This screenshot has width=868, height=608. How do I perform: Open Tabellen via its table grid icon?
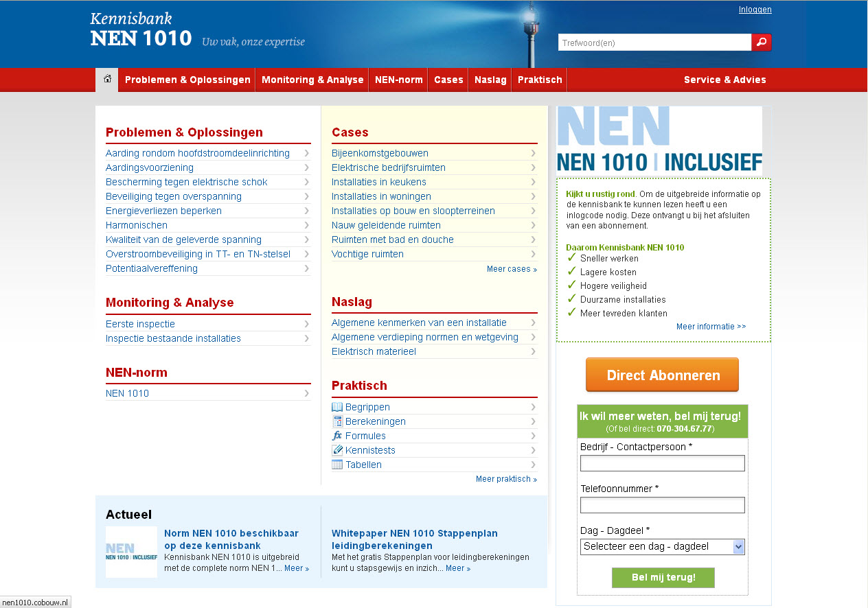pyautogui.click(x=337, y=464)
